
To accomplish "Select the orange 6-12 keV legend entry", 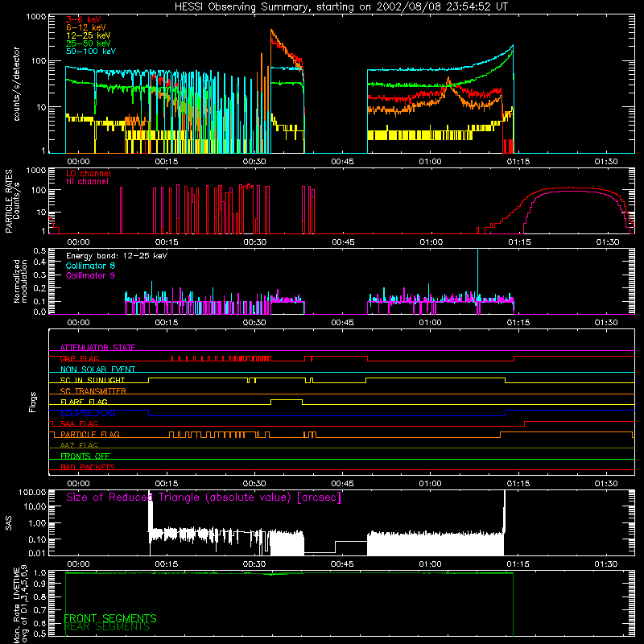I will click(x=86, y=27).
